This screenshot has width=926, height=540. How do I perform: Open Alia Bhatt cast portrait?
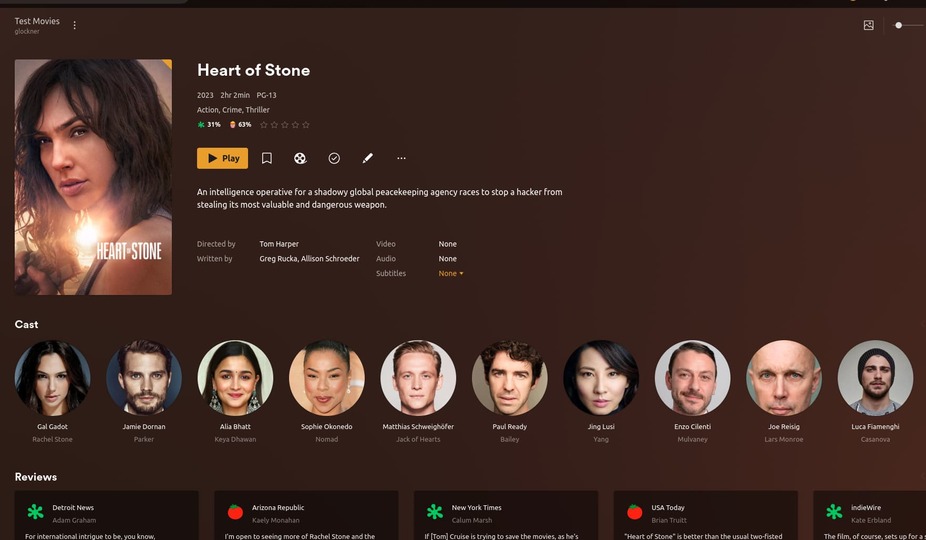coord(235,378)
